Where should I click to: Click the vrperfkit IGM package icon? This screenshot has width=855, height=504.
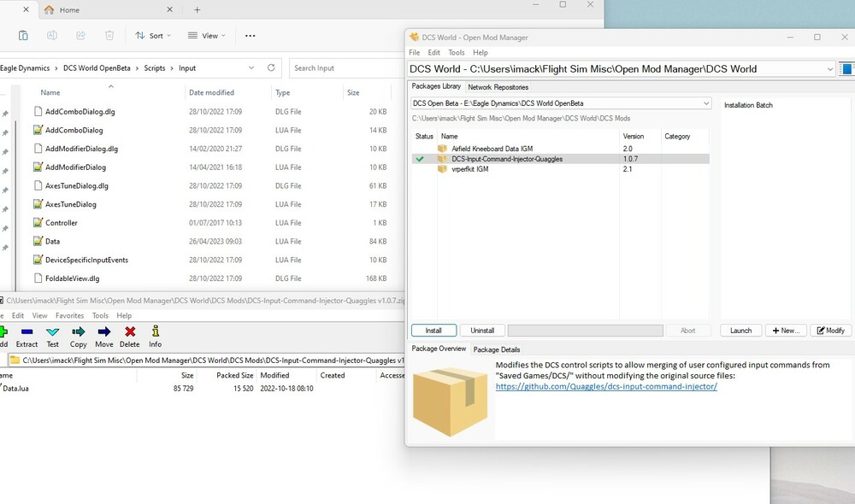442,169
